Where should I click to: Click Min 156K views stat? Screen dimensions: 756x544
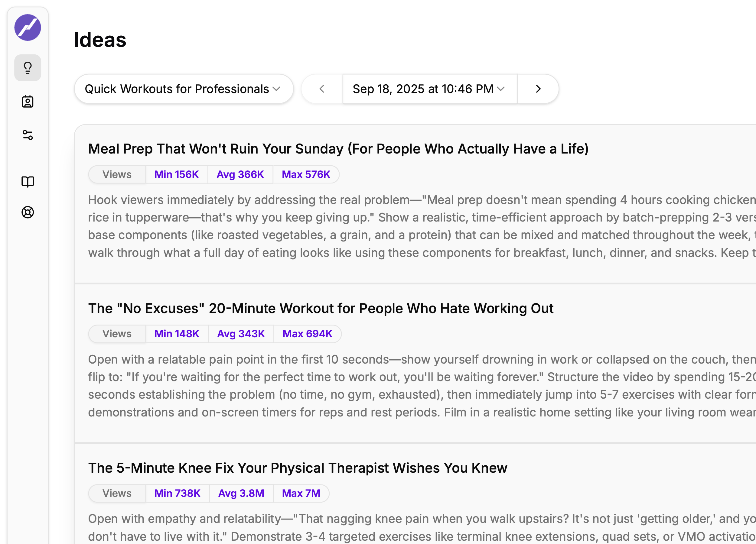(176, 175)
